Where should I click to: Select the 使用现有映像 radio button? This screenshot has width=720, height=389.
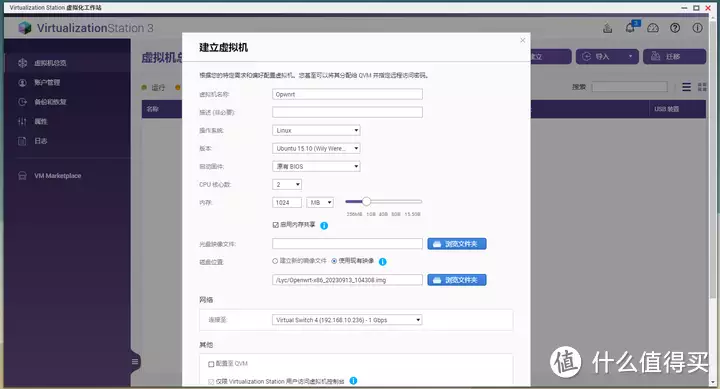(334, 261)
